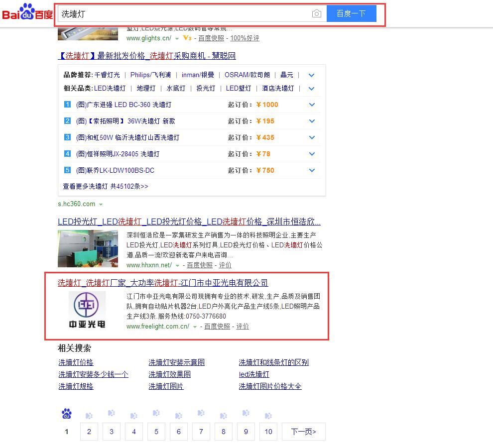Click the Baidu logo
493x448 pixels.
pyautogui.click(x=28, y=13)
